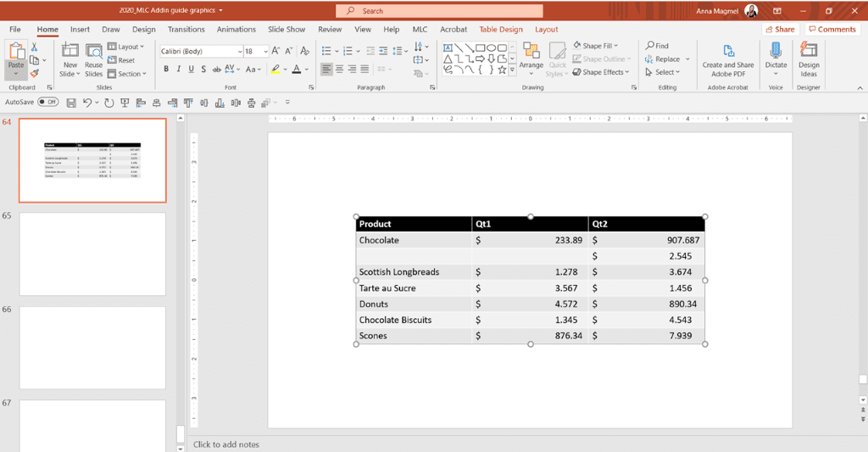868x452 pixels.
Task: Toggle the AutoSave switch
Action: coord(48,102)
